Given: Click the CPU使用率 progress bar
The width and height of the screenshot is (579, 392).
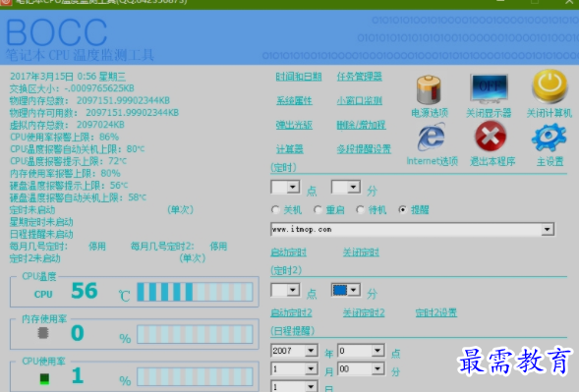Looking at the screenshot, I should tap(195, 377).
